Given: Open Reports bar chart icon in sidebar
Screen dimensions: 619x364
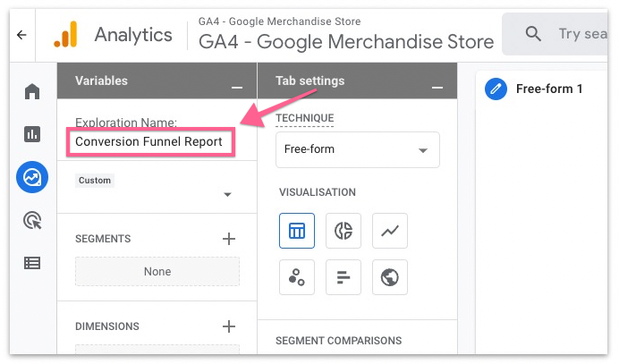Looking at the screenshot, I should click(x=32, y=134).
